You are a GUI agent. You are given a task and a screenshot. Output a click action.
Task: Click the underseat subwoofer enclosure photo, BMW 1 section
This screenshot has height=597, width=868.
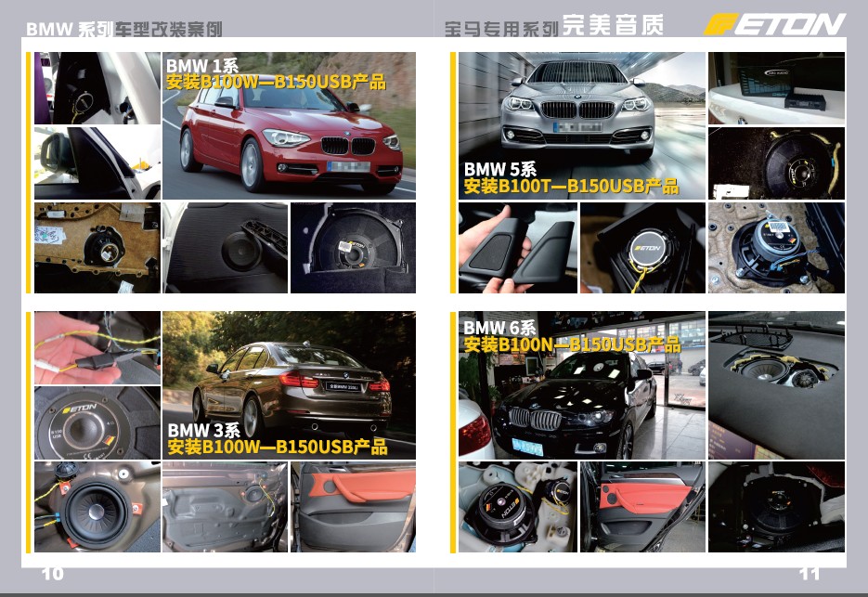pyautogui.click(x=353, y=248)
